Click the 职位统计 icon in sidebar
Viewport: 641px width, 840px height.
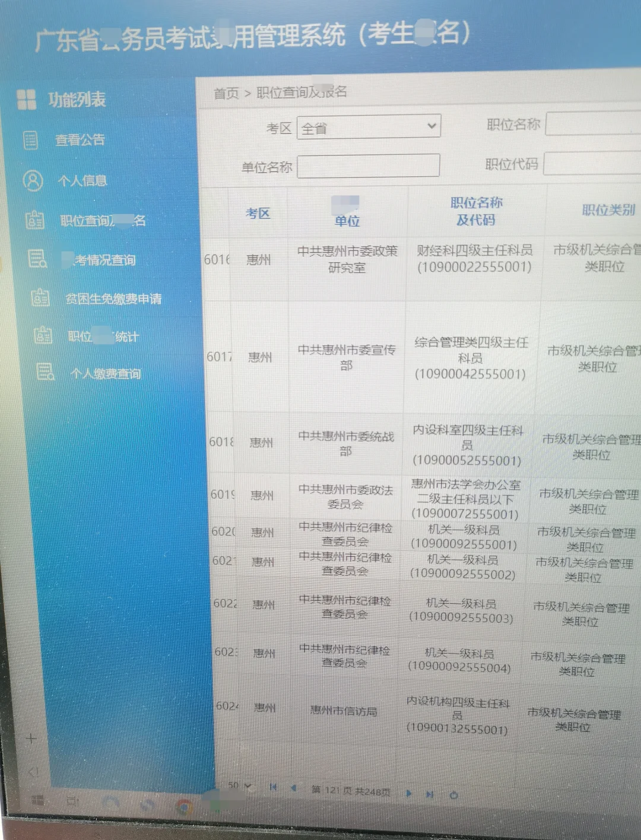[x=42, y=336]
